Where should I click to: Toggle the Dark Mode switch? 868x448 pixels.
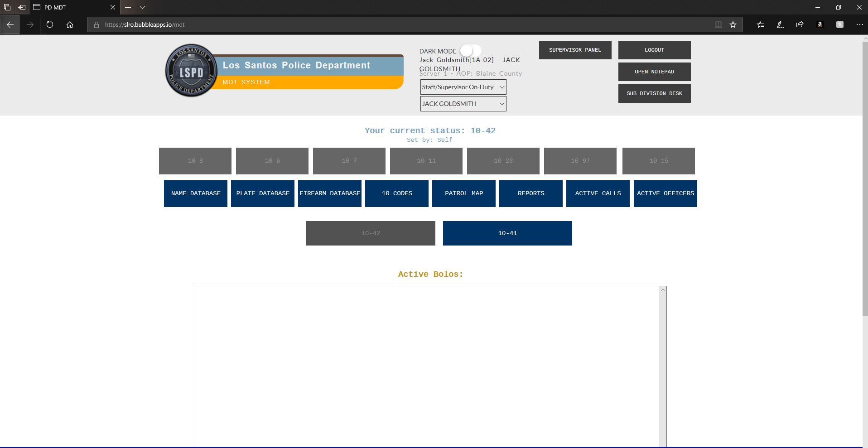[x=471, y=51]
